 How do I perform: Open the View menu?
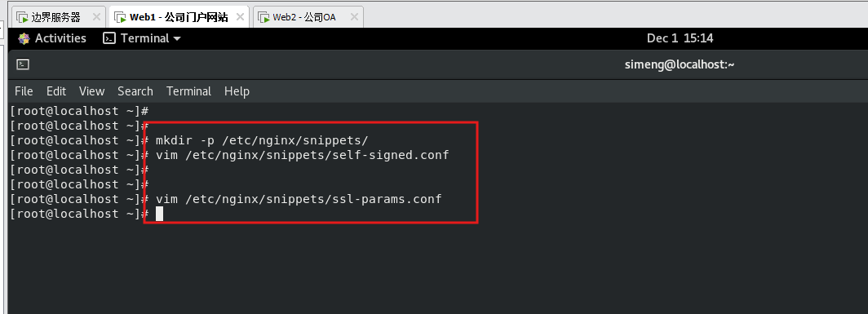(92, 91)
